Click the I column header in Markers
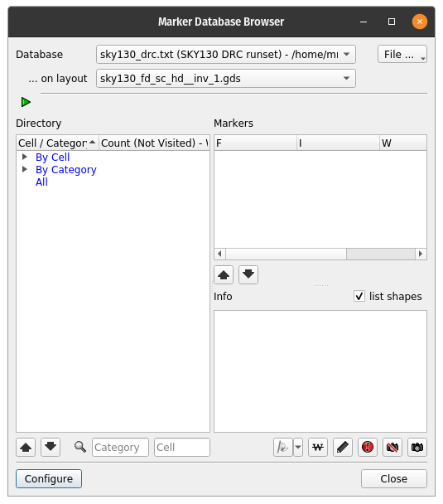443x504 pixels. coord(338,143)
